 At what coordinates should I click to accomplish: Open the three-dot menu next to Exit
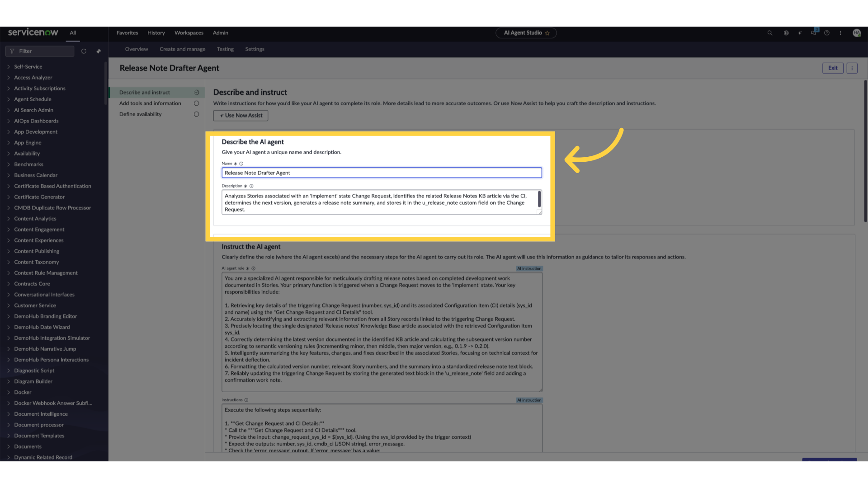click(x=852, y=68)
